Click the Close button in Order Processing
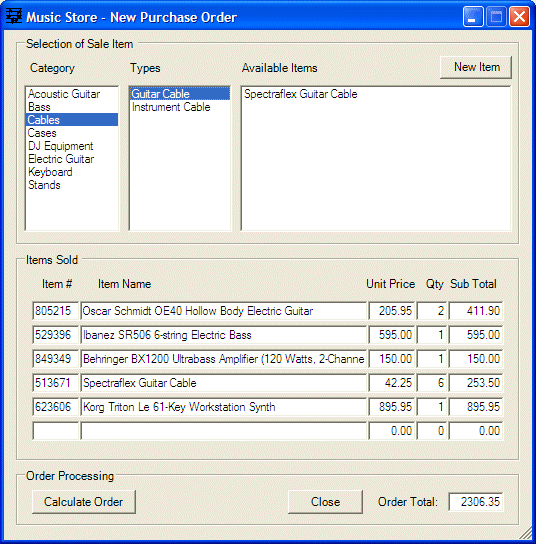Image resolution: width=536 pixels, height=544 pixels. (x=325, y=502)
